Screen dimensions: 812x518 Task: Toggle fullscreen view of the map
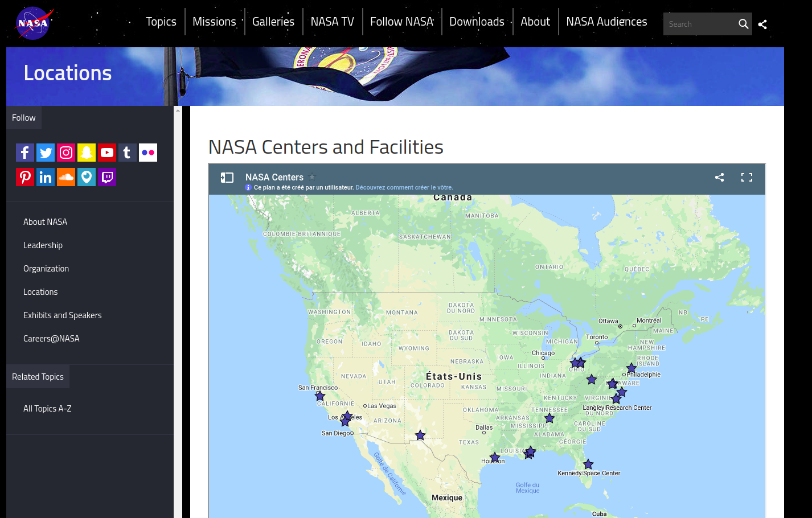pyautogui.click(x=747, y=177)
